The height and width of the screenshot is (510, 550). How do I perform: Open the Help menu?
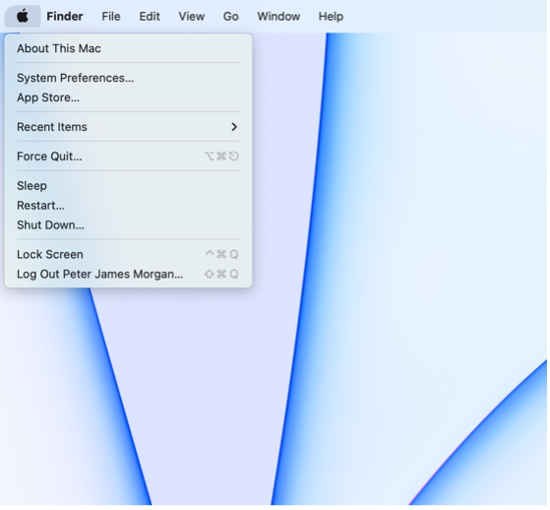coord(331,16)
